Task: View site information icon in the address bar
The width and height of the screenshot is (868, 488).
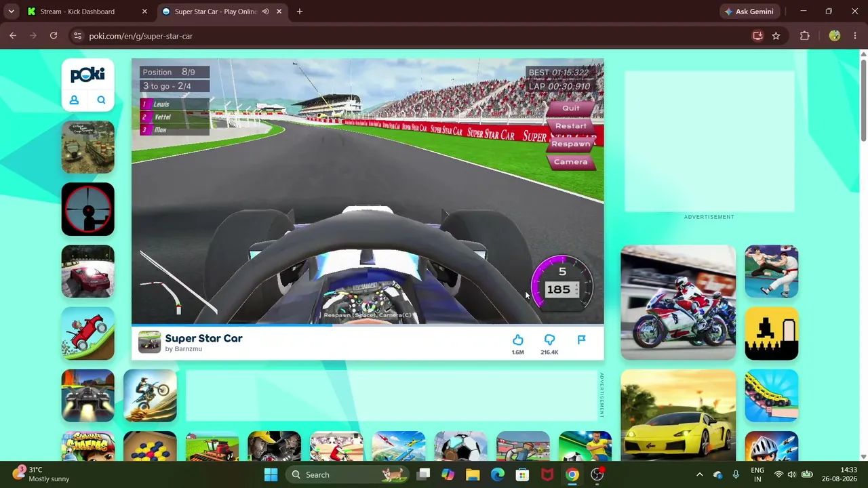Action: tap(77, 36)
